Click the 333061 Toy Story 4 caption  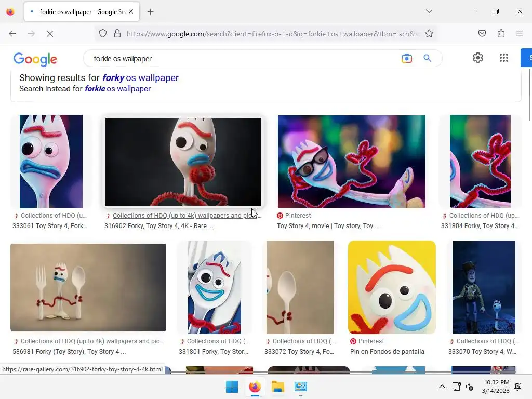point(50,226)
